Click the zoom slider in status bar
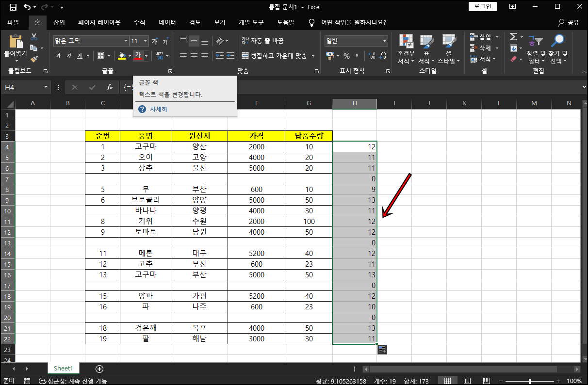 530,381
